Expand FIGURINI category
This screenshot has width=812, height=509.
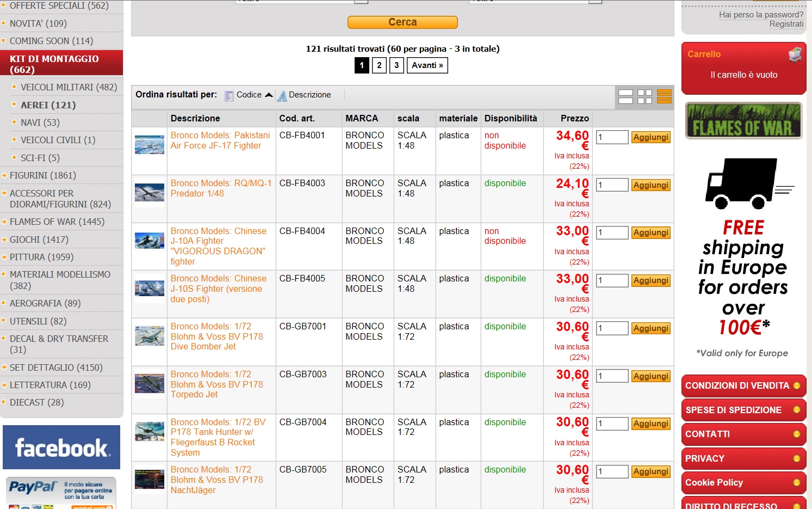click(43, 175)
